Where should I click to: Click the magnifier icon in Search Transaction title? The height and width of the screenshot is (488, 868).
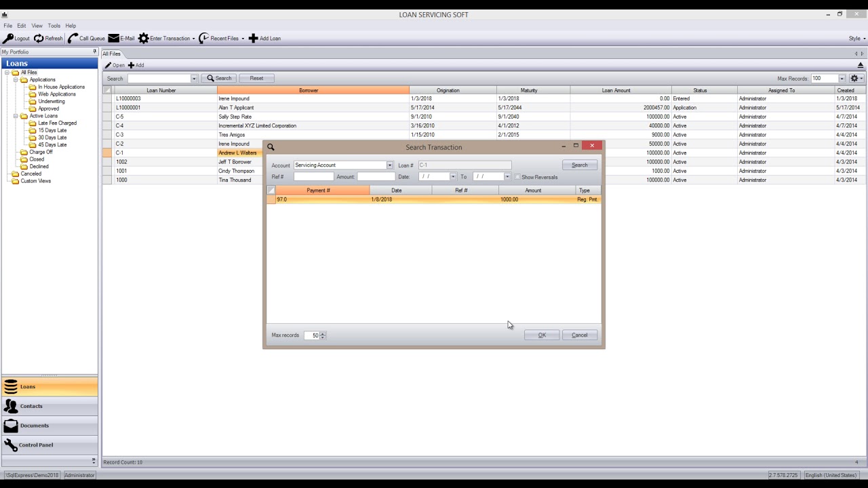pyautogui.click(x=271, y=147)
